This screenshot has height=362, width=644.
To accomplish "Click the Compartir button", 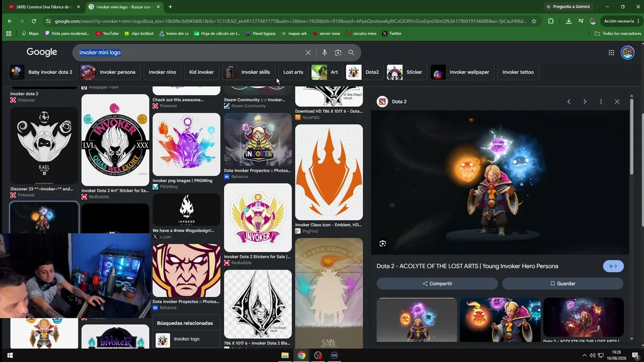I will (437, 284).
